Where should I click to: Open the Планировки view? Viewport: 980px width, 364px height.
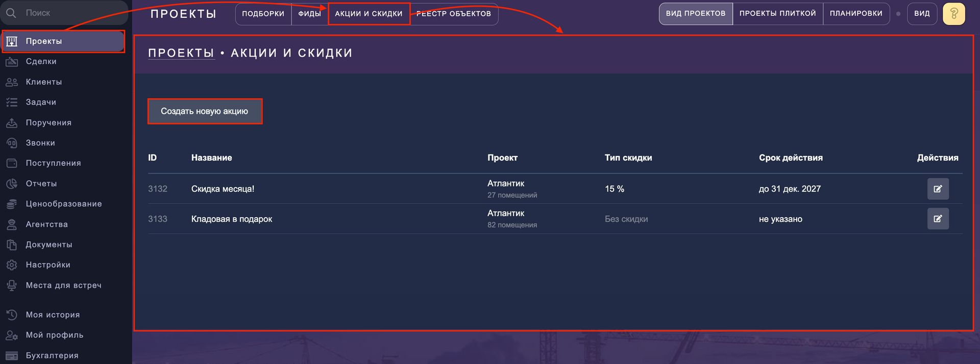click(856, 14)
